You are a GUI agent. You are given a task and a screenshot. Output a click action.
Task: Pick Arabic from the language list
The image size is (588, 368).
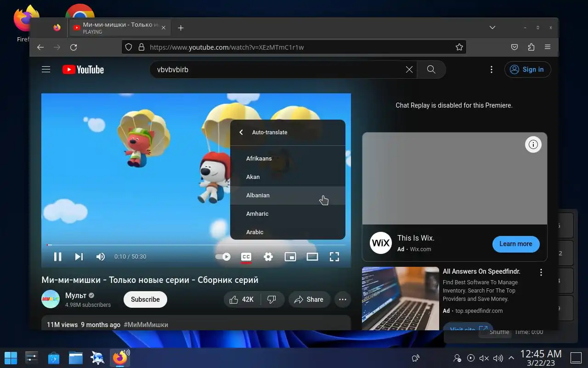click(x=288, y=232)
